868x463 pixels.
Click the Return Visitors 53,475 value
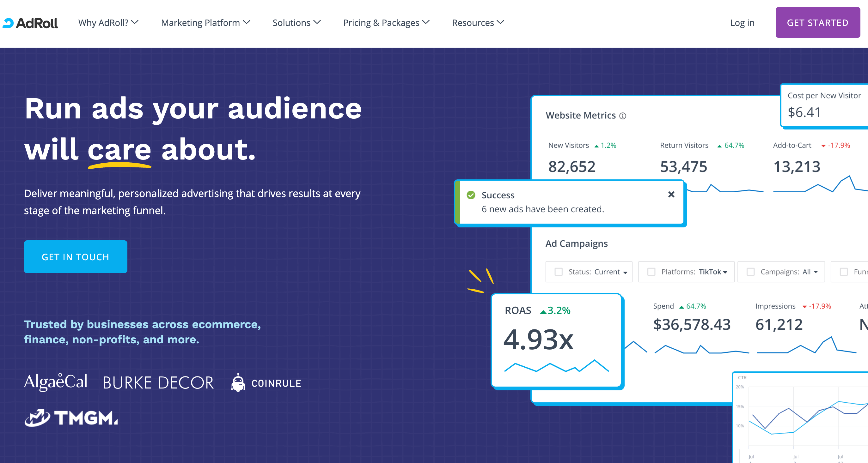click(683, 167)
